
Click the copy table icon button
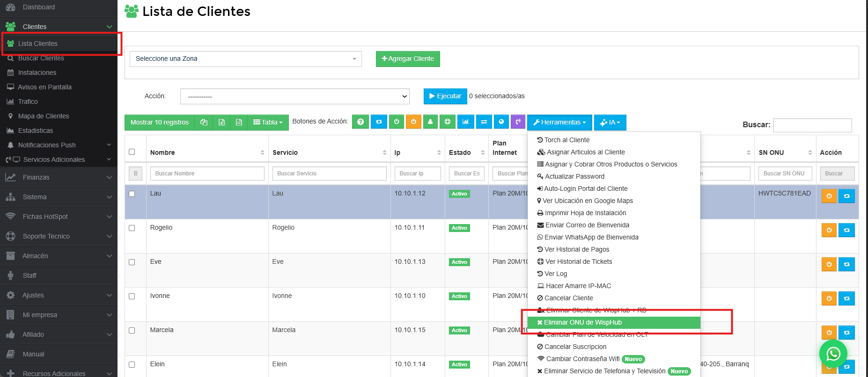[x=204, y=122]
